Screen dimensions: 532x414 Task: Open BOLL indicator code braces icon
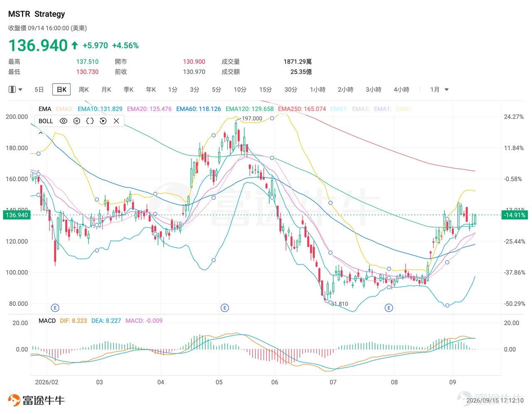point(90,121)
